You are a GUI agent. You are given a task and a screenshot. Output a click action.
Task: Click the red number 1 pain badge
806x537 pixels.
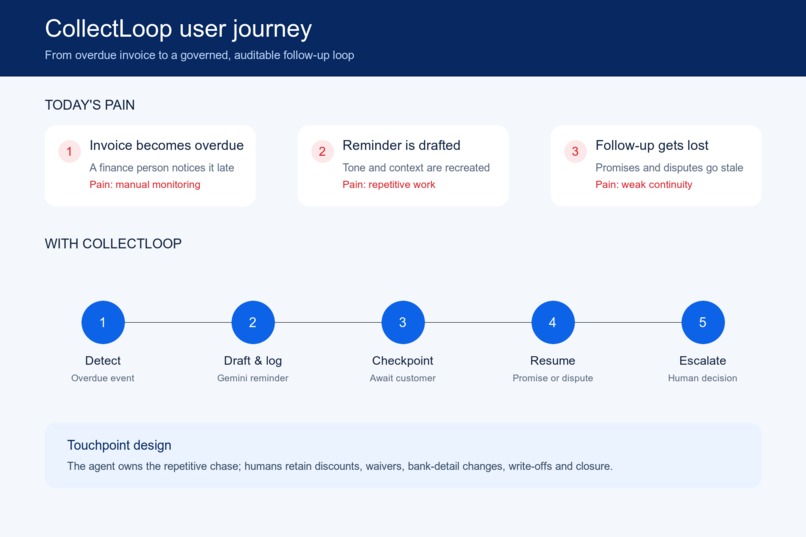pos(69,152)
